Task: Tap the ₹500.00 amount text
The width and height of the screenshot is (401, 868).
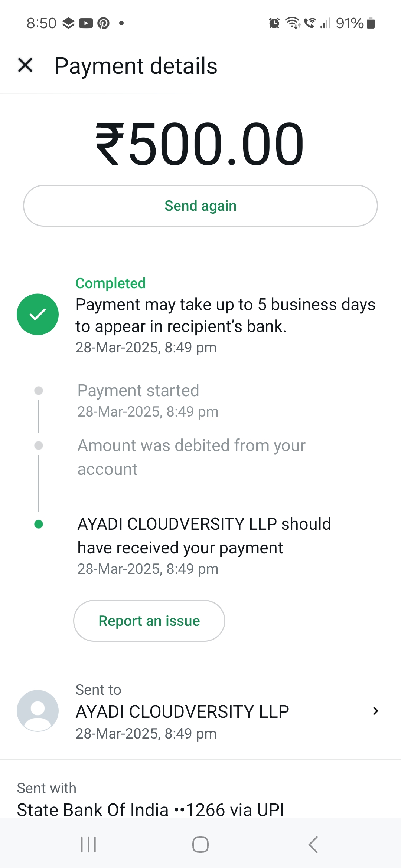Action: 200,144
